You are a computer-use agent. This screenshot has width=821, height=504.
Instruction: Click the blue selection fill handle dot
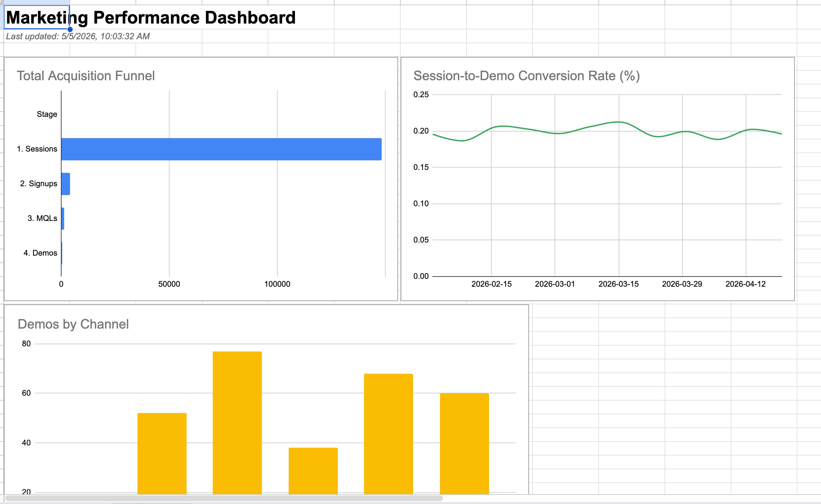click(x=70, y=29)
